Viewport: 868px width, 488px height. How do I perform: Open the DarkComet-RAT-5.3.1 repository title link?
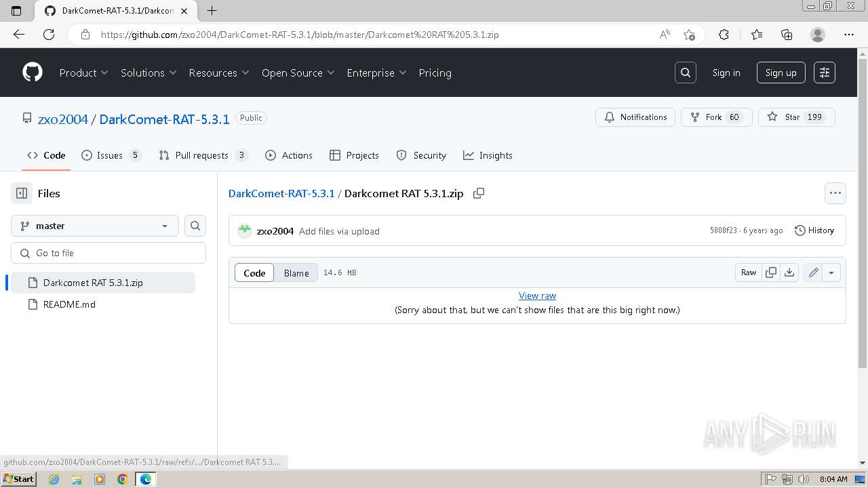point(164,119)
